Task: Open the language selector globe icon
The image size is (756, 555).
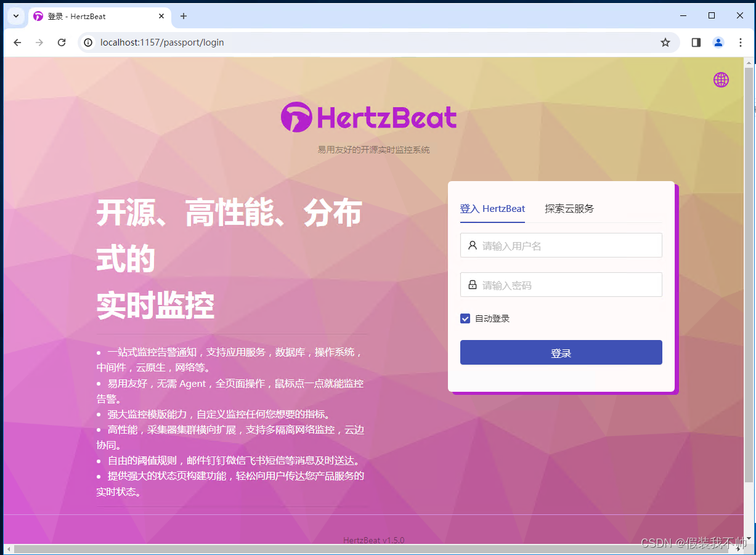Action: pos(720,79)
